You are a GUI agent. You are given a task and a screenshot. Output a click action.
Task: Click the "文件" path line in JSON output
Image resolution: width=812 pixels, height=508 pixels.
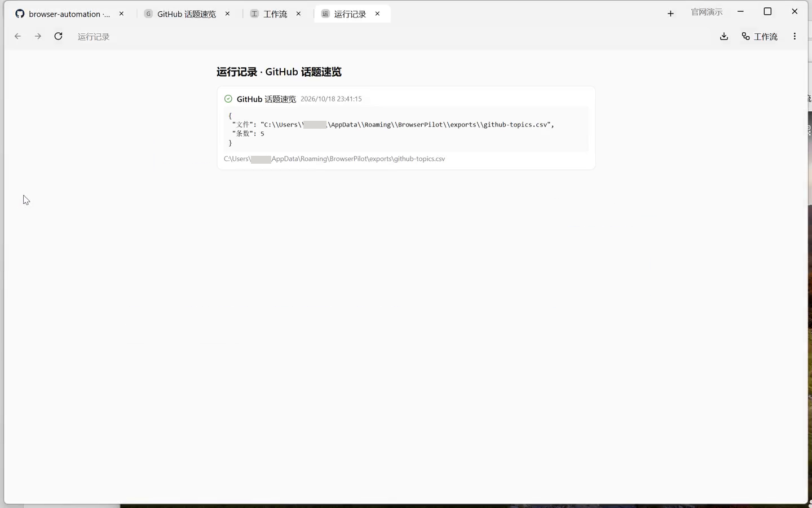(x=393, y=125)
